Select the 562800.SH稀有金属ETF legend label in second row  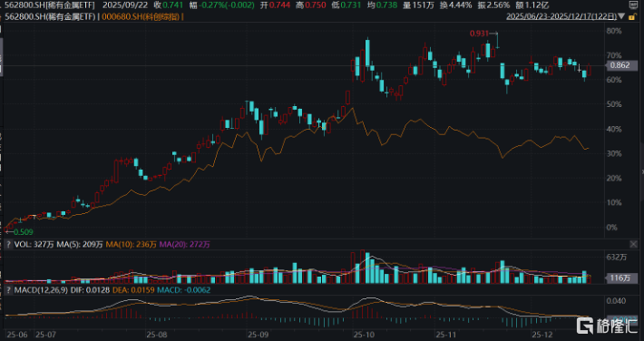[x=49, y=17]
